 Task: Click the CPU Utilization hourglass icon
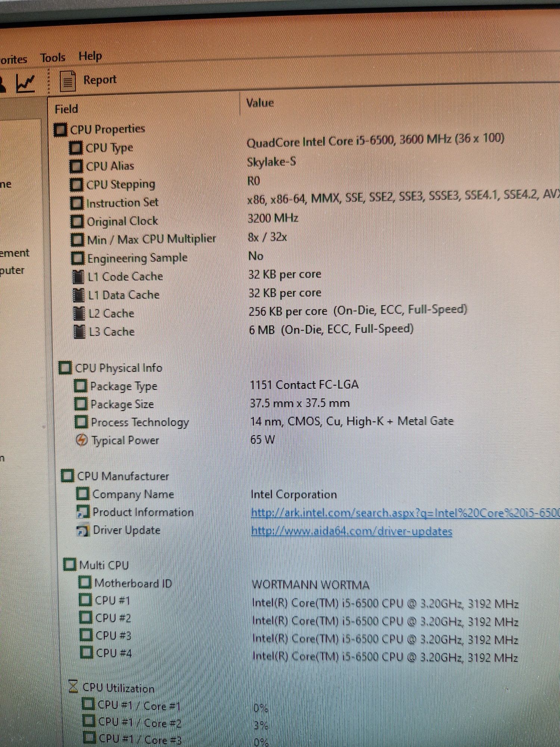click(73, 686)
